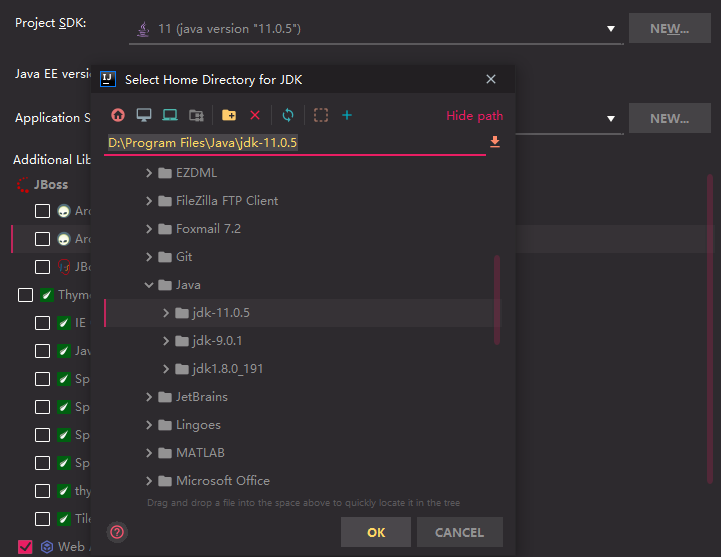Click the IntelliJ logo in dialog title
721x557 pixels.
tap(108, 79)
